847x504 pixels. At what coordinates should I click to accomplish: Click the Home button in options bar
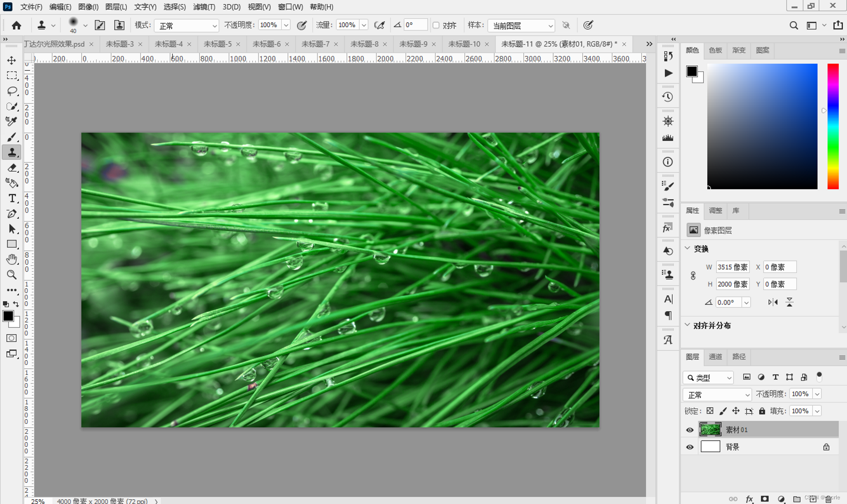tap(17, 25)
